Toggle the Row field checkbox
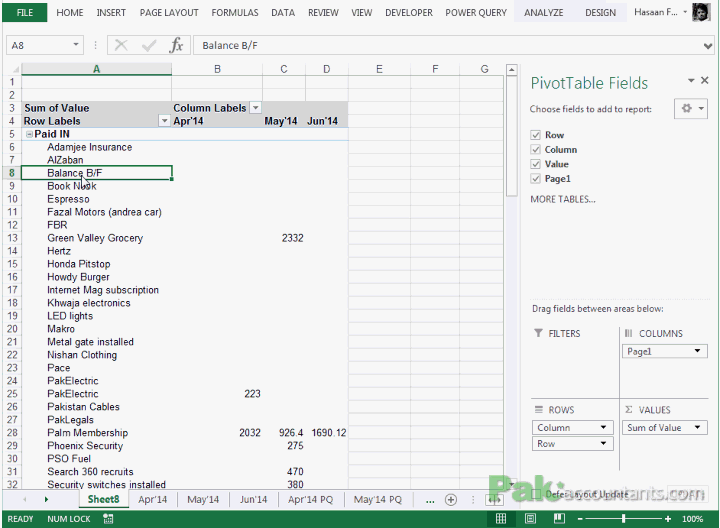The width and height of the screenshot is (720, 528). (x=535, y=135)
